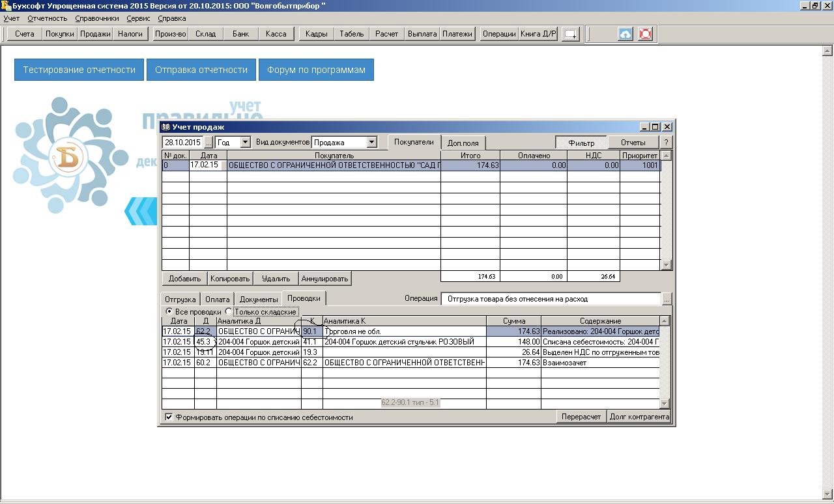Open the Касса toolbar section
The image size is (834, 504).
click(276, 34)
